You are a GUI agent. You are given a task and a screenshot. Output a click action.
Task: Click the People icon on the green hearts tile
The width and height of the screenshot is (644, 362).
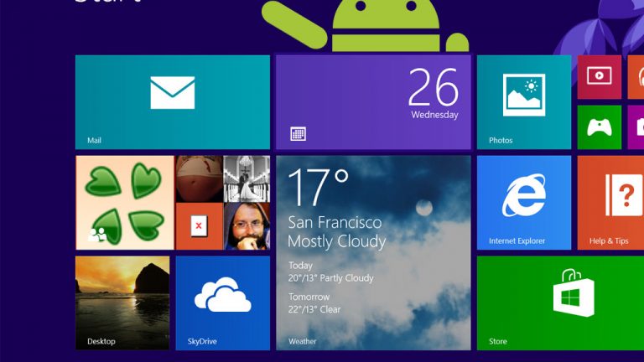tap(97, 235)
